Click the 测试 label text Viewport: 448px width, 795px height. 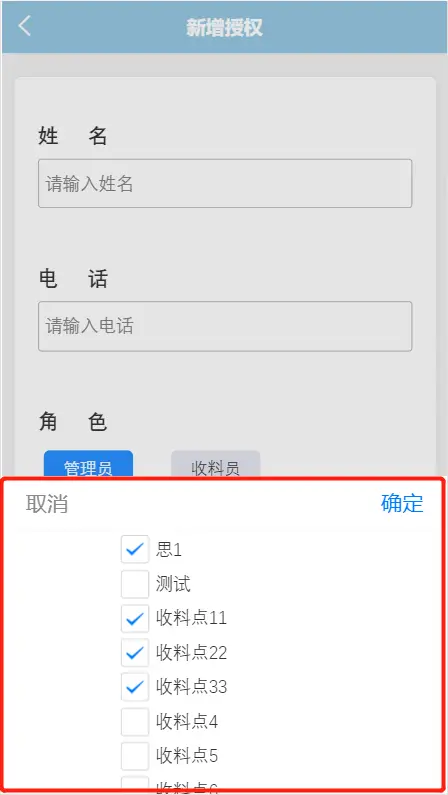[x=173, y=584]
